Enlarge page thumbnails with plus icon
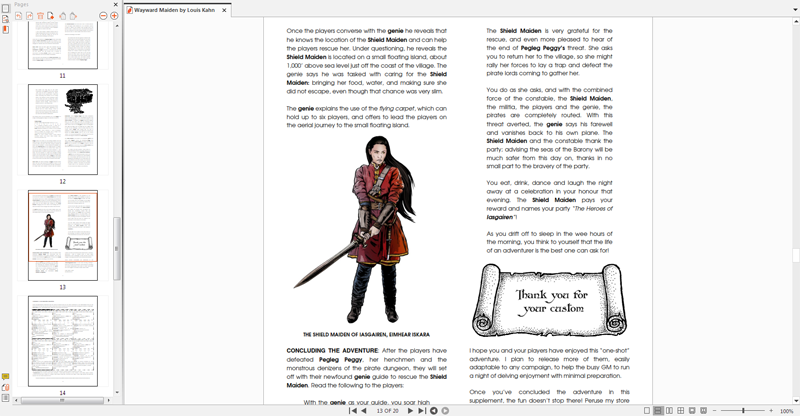 pos(114,16)
